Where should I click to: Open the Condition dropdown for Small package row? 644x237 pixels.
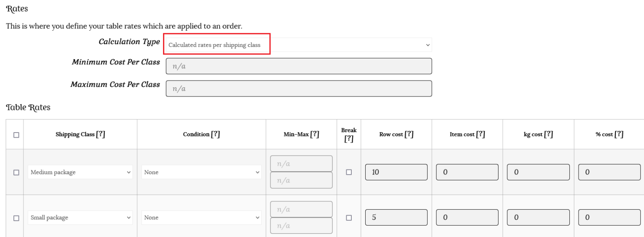click(x=201, y=218)
